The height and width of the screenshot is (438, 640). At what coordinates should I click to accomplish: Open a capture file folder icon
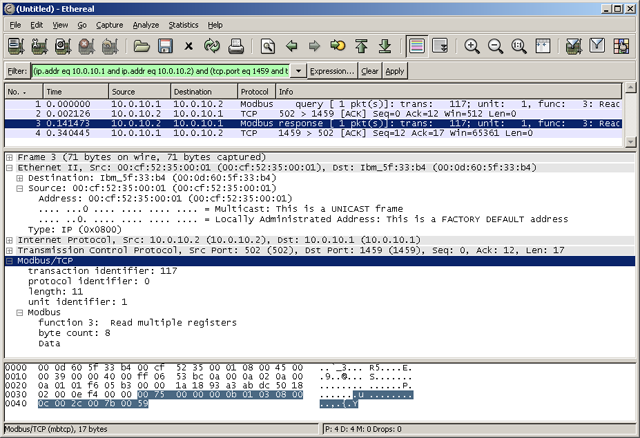pos(142,46)
